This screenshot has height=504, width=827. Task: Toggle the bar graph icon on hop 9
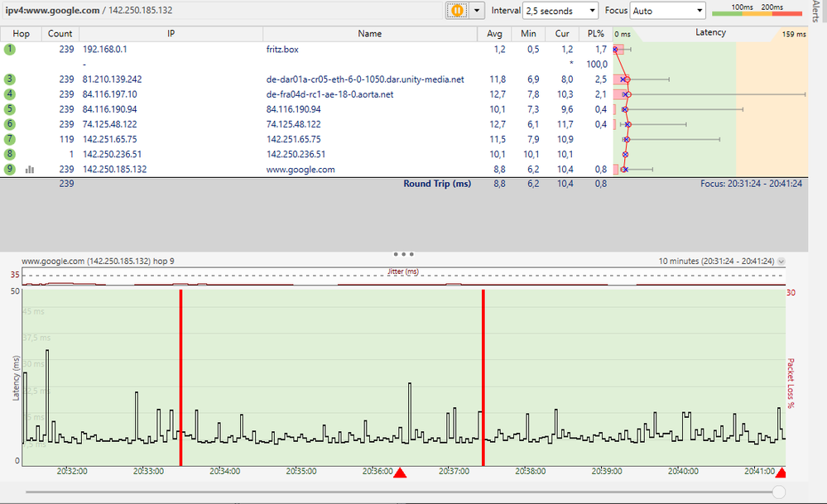pyautogui.click(x=30, y=169)
